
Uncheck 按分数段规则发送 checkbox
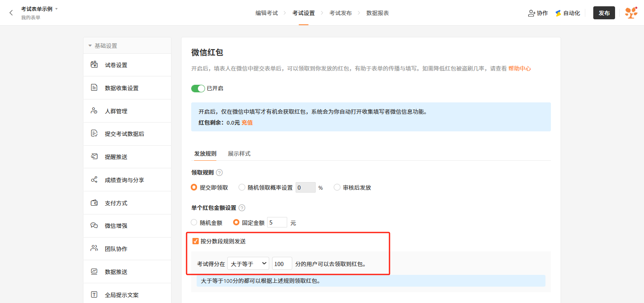pyautogui.click(x=195, y=241)
